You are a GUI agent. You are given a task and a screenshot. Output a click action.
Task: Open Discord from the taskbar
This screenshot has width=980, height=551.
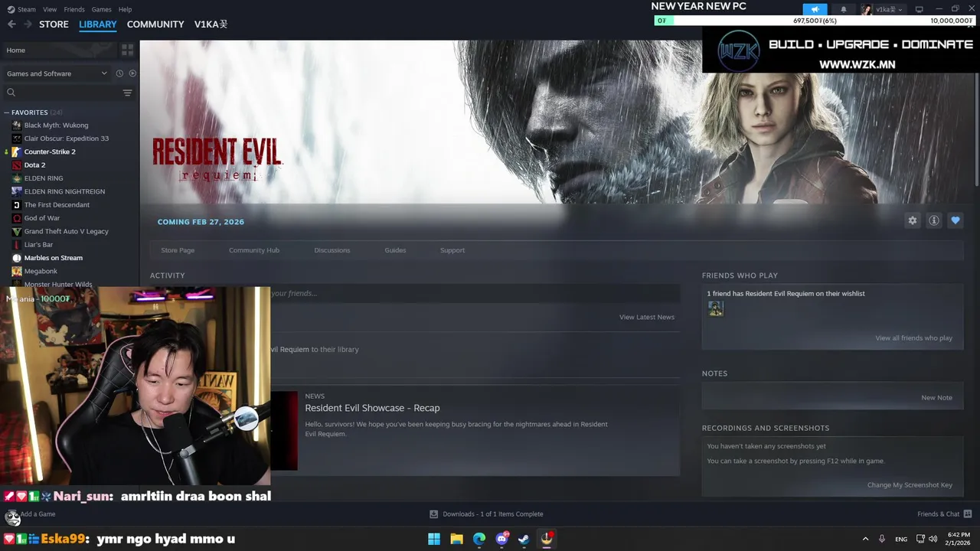pyautogui.click(x=501, y=539)
